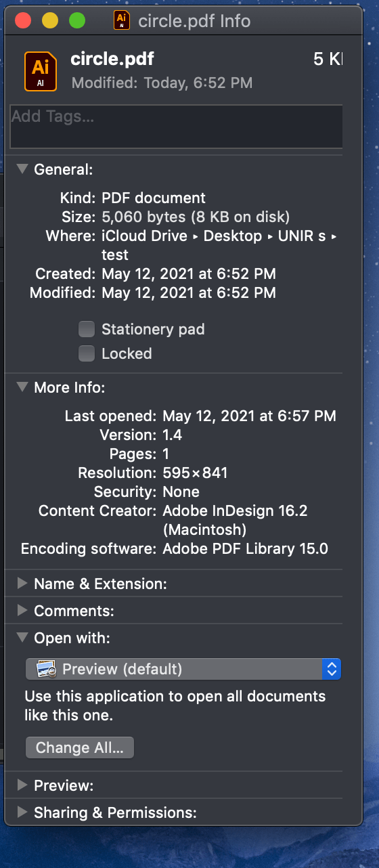Viewport: 379px width, 868px height.
Task: Click the green zoom window button
Action: 77,20
